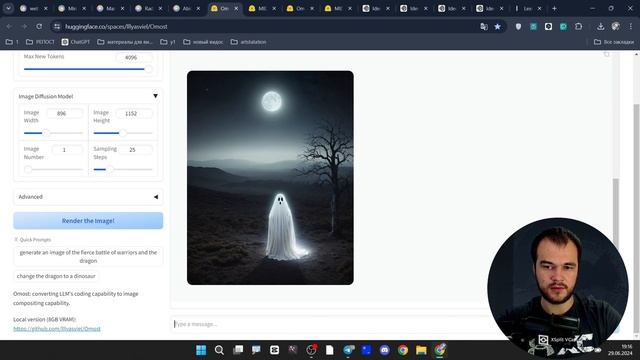This screenshot has height=360, width=640.
Task: Click the Render the image! button
Action: [88, 220]
